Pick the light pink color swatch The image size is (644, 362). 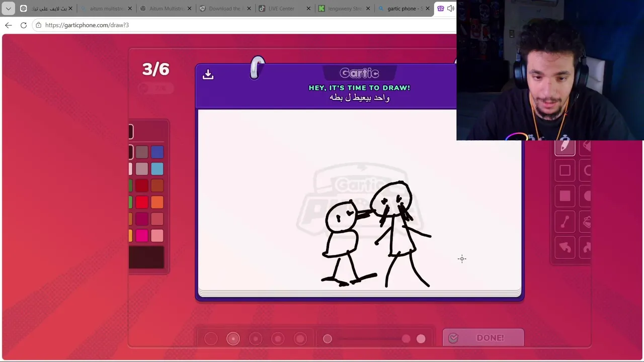157,235
